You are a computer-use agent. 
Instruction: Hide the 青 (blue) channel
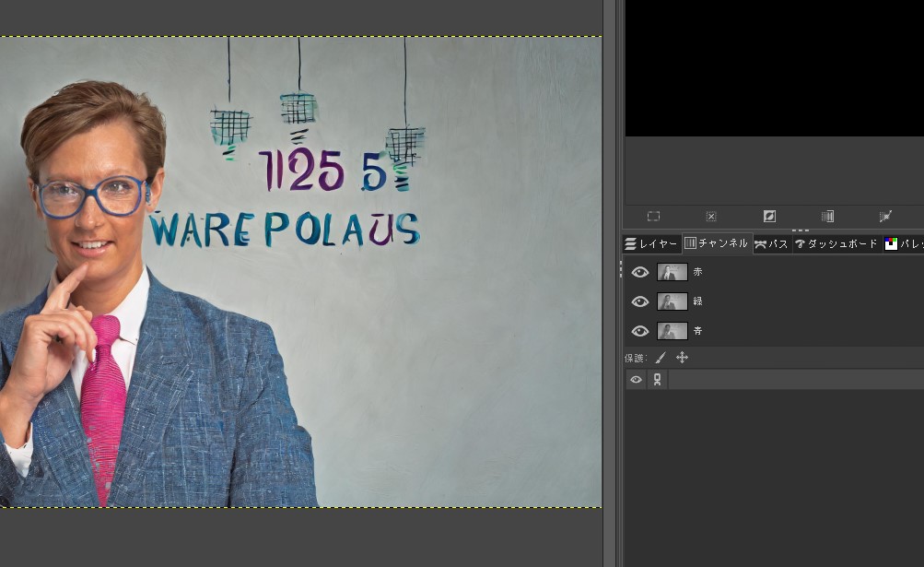[639, 331]
